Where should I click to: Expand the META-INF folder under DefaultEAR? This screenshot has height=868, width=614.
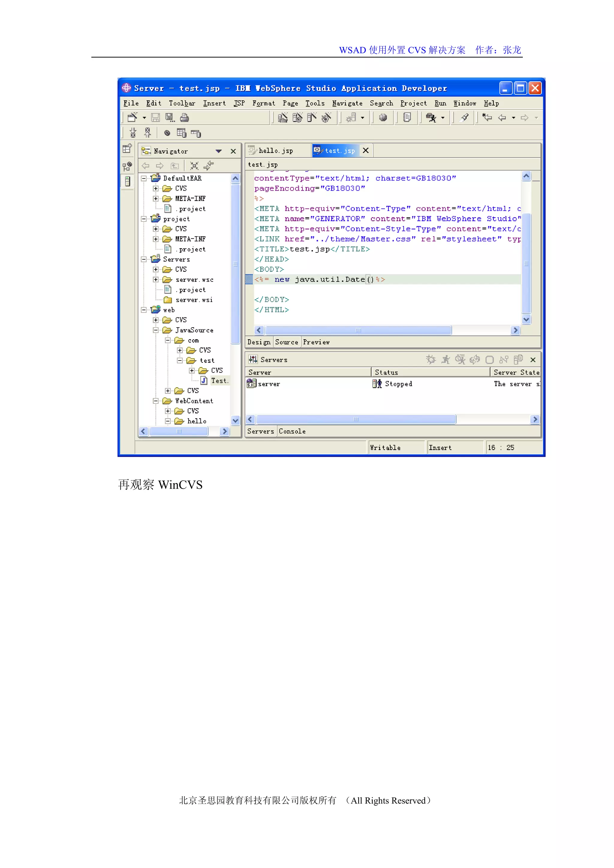(155, 198)
